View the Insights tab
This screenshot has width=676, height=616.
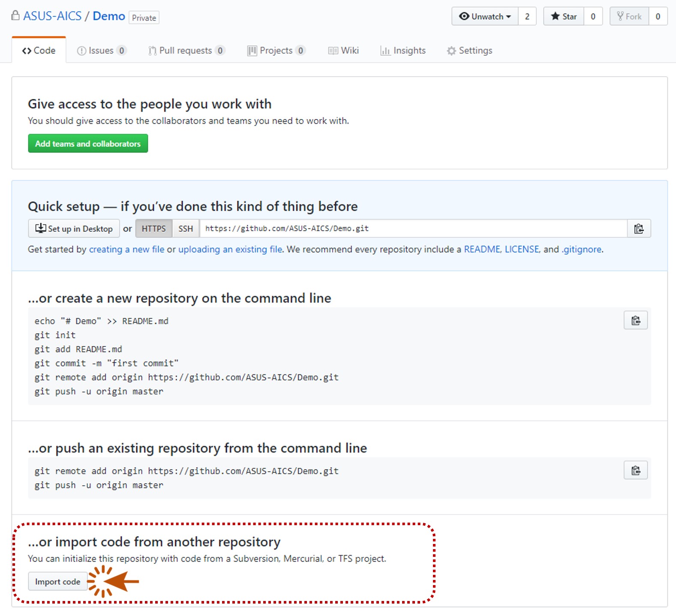pyautogui.click(x=403, y=51)
